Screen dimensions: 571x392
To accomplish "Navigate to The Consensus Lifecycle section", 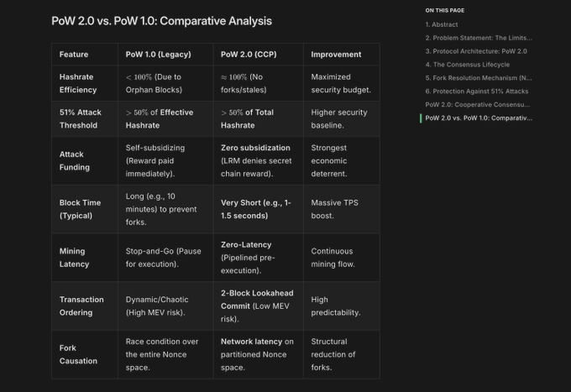I will (467, 65).
